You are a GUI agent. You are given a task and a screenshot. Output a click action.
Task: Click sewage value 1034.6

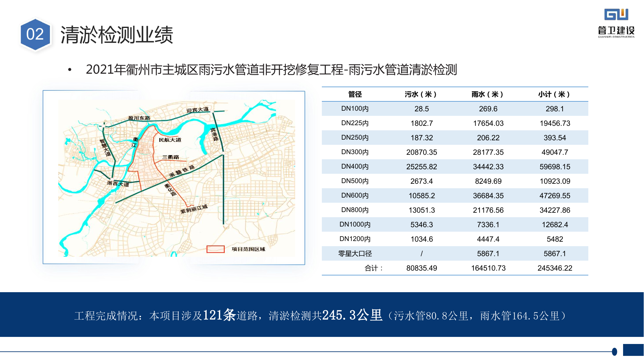(x=422, y=239)
